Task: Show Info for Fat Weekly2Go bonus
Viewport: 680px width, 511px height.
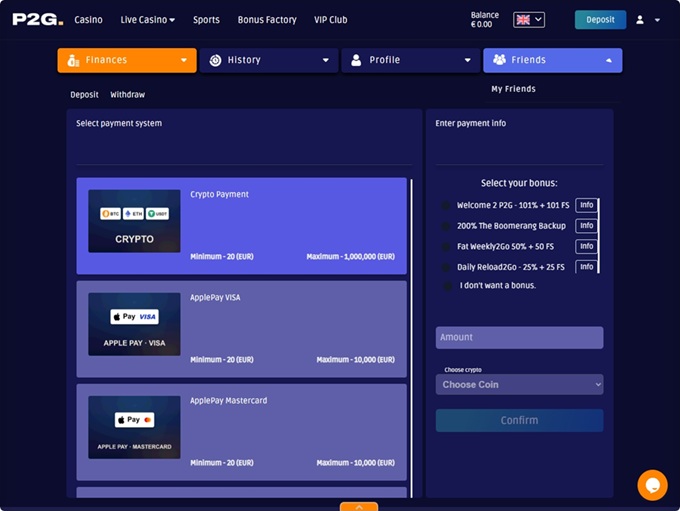Action: coord(586,246)
